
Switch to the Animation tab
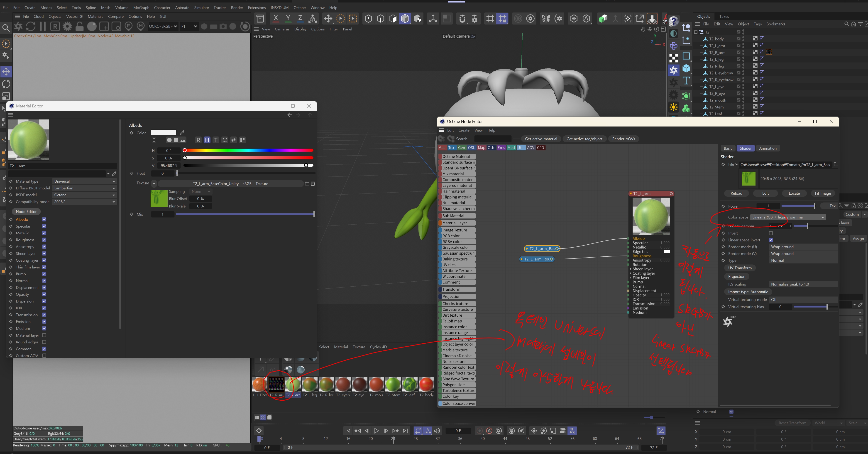tap(768, 148)
